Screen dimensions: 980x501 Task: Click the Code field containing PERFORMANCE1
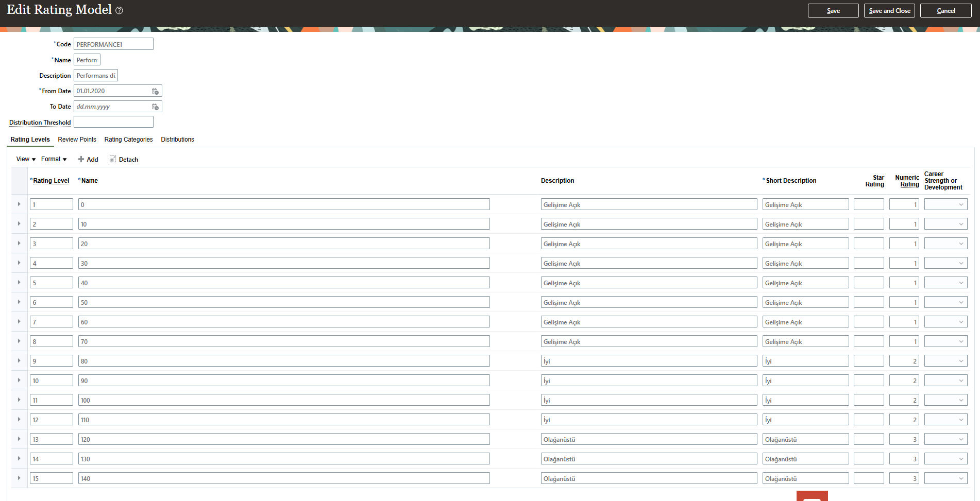click(113, 44)
